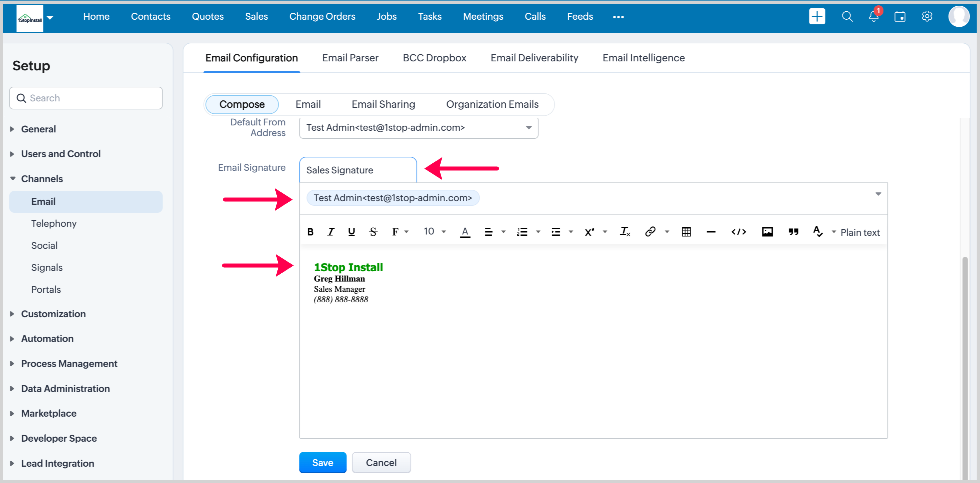The image size is (980, 483).
Task: Open the notifications bell icon
Action: [x=874, y=17]
